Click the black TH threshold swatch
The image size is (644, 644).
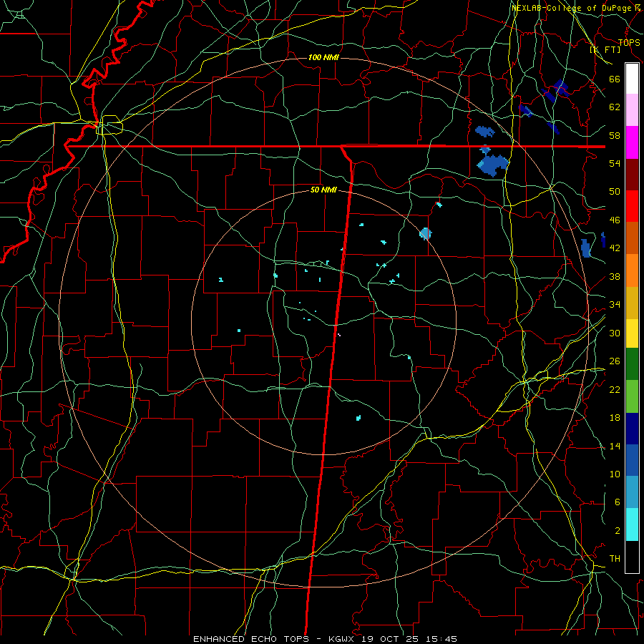click(632, 557)
